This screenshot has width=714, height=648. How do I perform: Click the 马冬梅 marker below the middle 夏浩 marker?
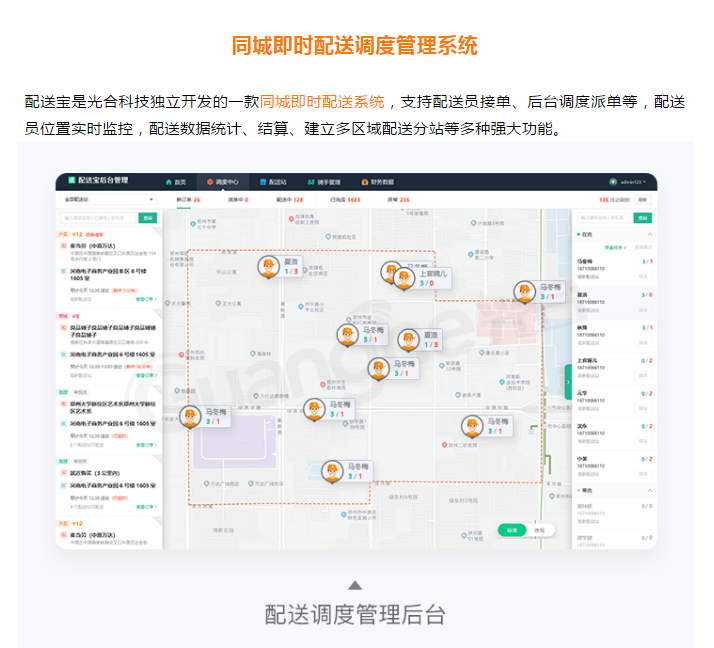pos(393,368)
